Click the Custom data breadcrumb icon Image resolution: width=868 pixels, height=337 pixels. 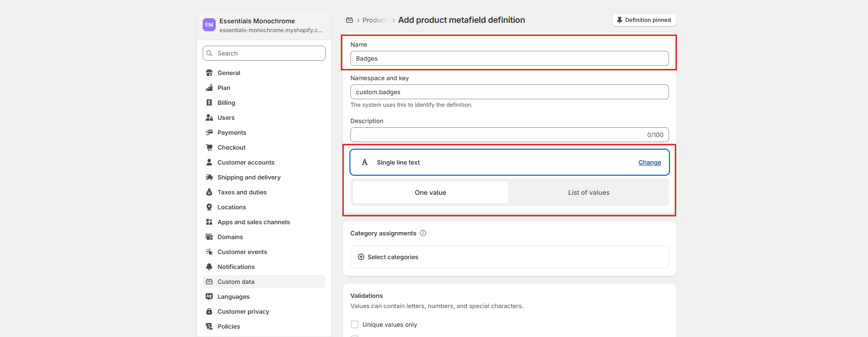pos(349,20)
